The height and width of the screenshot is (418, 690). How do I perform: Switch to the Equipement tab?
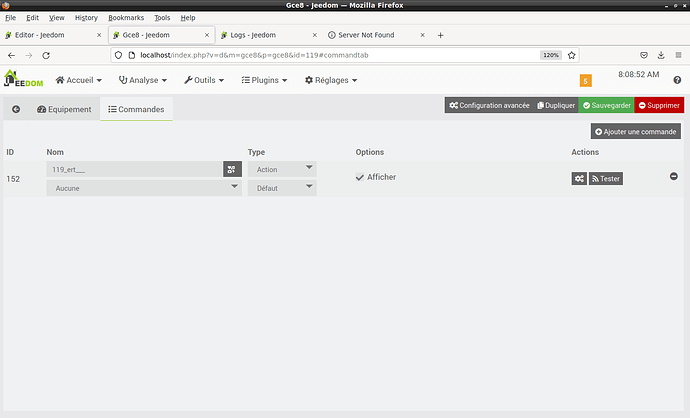(x=64, y=109)
